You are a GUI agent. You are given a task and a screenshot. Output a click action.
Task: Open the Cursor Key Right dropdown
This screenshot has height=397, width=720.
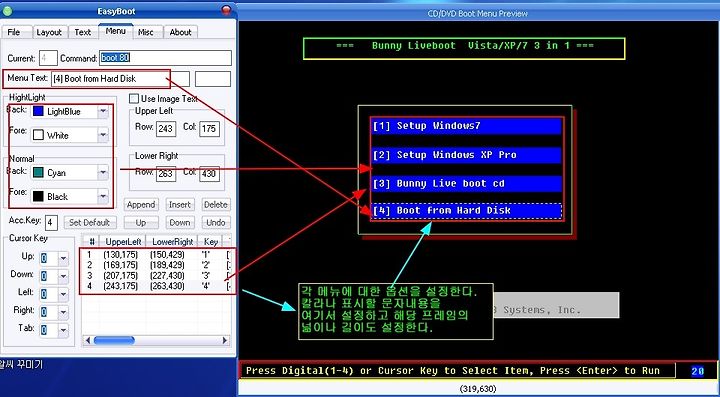click(x=63, y=313)
